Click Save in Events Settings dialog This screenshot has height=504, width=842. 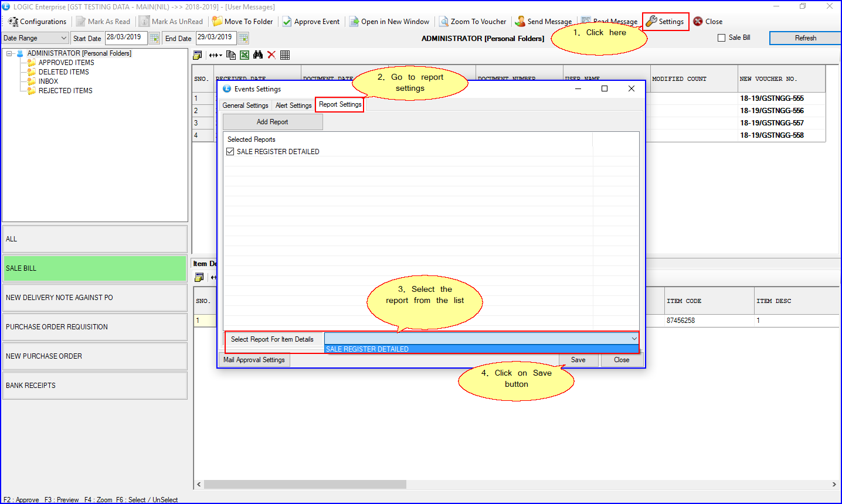[x=578, y=360]
